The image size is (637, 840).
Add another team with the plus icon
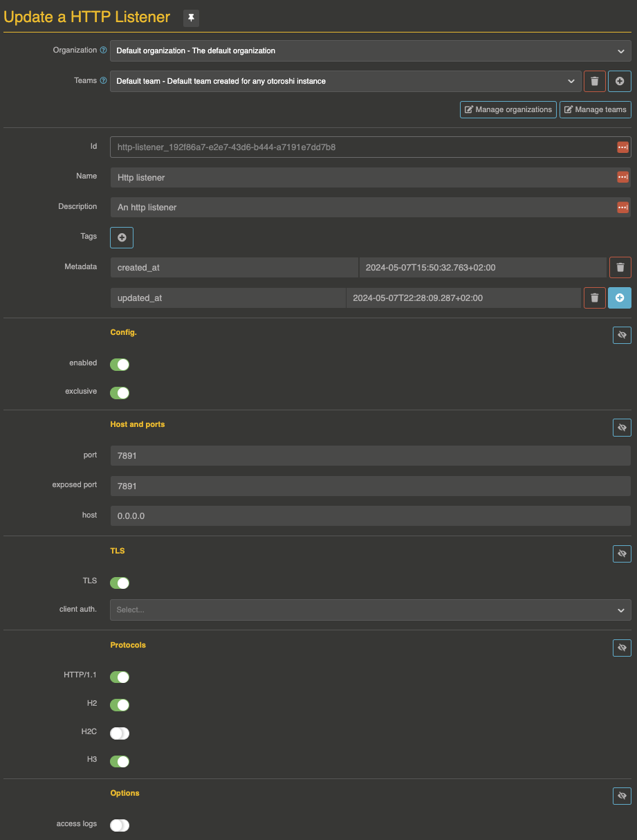point(620,81)
